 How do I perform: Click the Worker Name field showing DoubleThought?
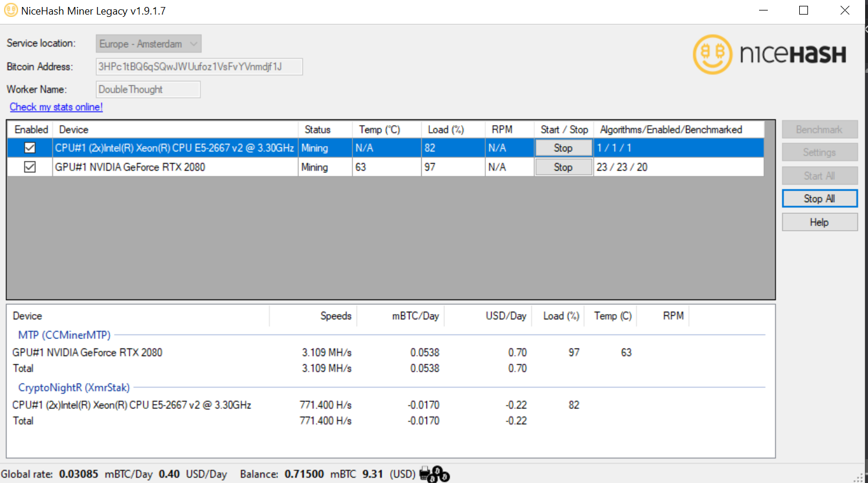pos(147,89)
